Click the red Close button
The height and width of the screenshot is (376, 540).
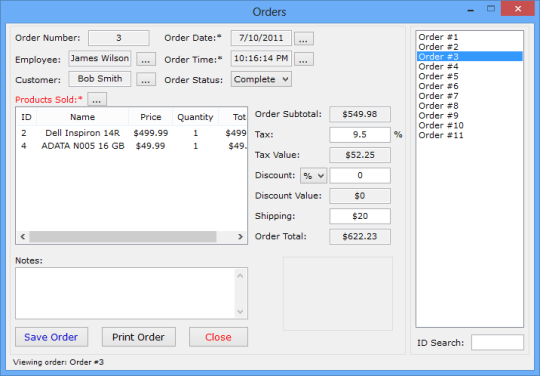218,337
